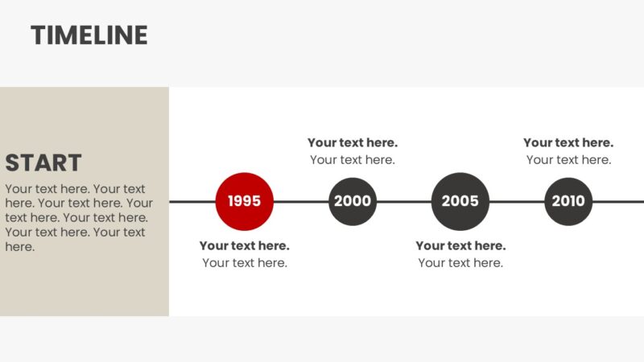The image size is (644, 362).
Task: Click the line segment between 1995 and 2000
Action: pos(301,201)
